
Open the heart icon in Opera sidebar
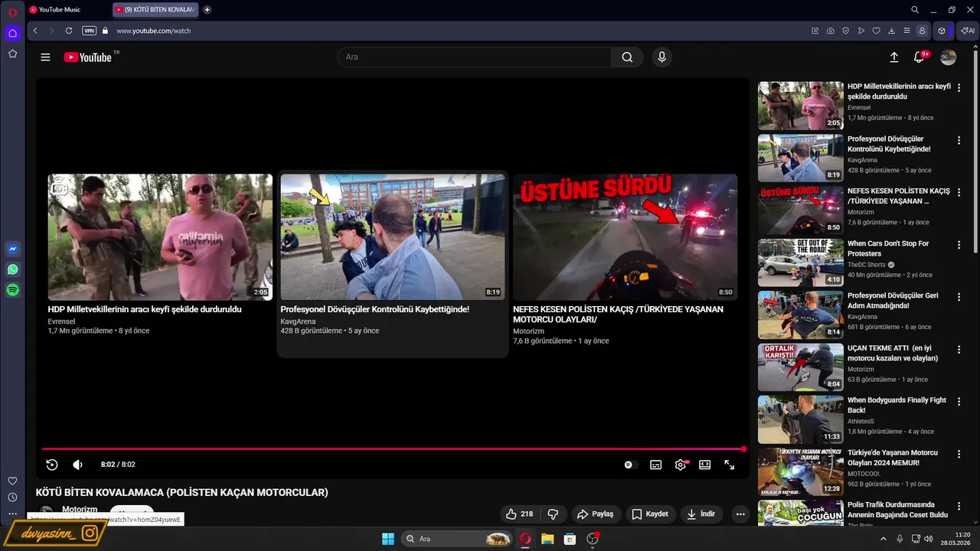tap(12, 481)
